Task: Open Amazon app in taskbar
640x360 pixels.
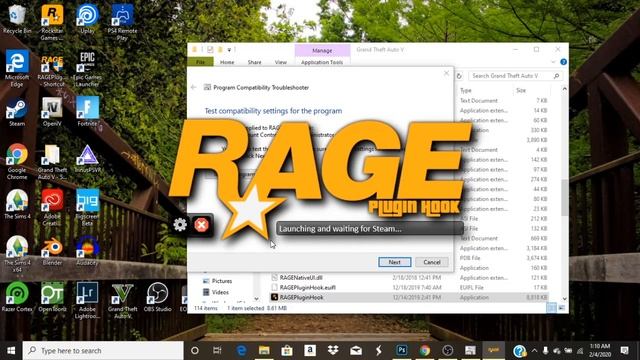Action: [310, 350]
